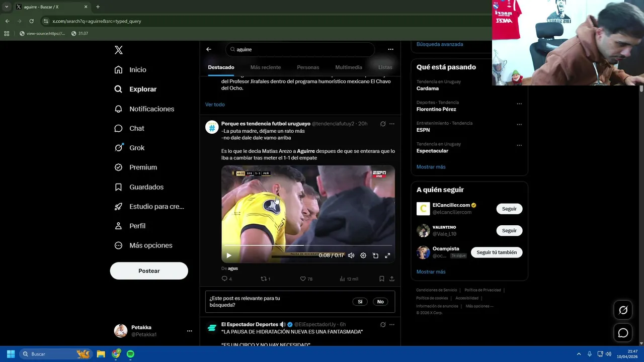
Task: Follow VALENTINO account
Action: 509,230
